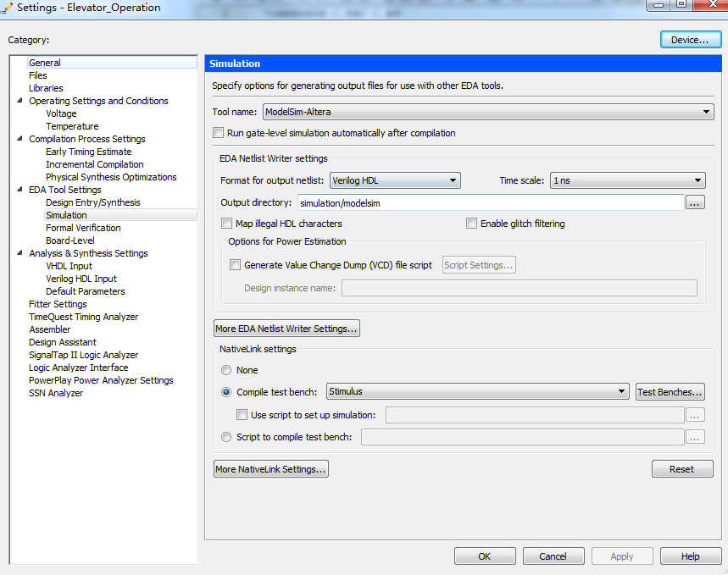Enable run gate-level simulation automatically checkbox

click(x=218, y=133)
